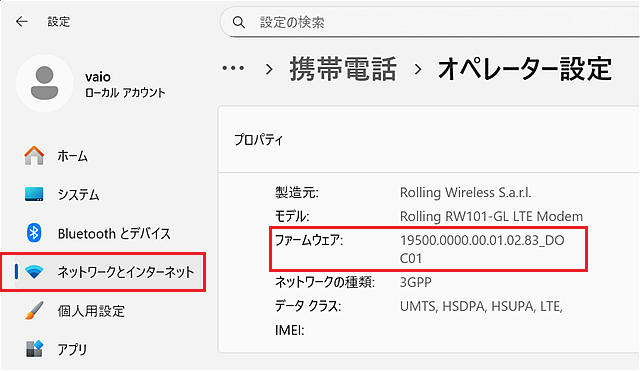Click the Wi-Fi network icon
The width and height of the screenshot is (640, 371).
(x=34, y=271)
